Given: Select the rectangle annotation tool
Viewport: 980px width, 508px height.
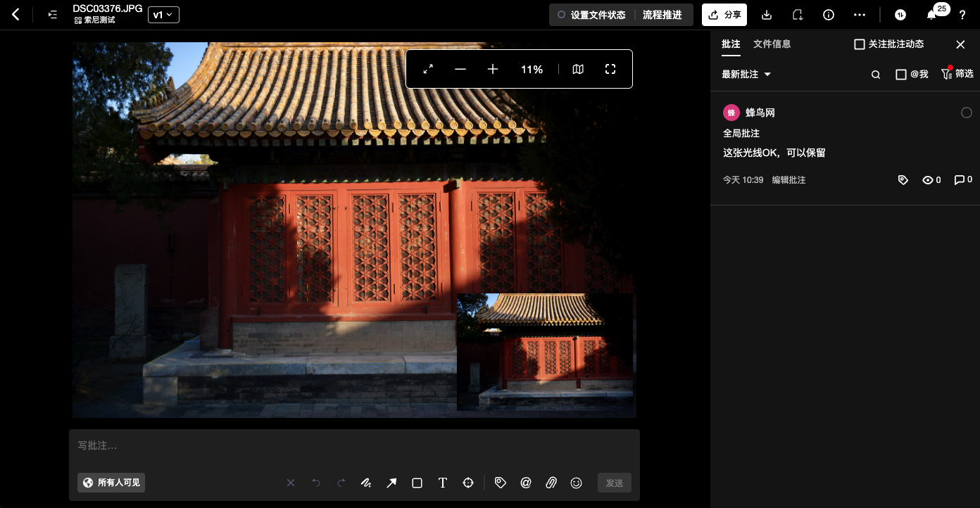Looking at the screenshot, I should pyautogui.click(x=417, y=483).
